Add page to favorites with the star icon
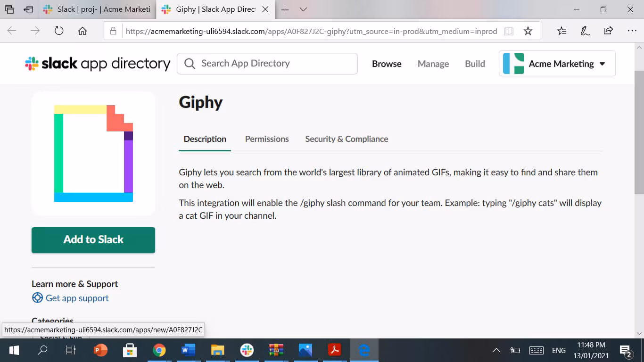The height and width of the screenshot is (362, 644). tap(528, 31)
